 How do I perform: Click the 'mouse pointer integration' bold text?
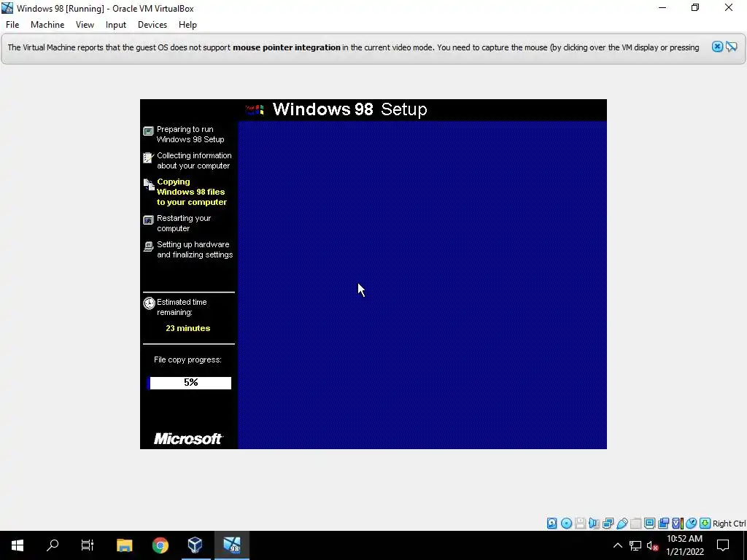[x=286, y=47]
